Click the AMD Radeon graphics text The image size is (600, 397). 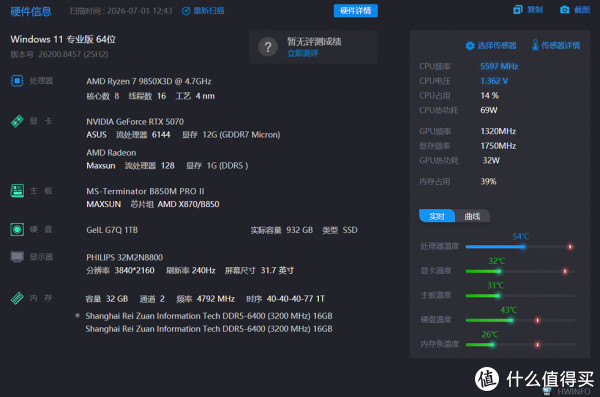click(111, 153)
